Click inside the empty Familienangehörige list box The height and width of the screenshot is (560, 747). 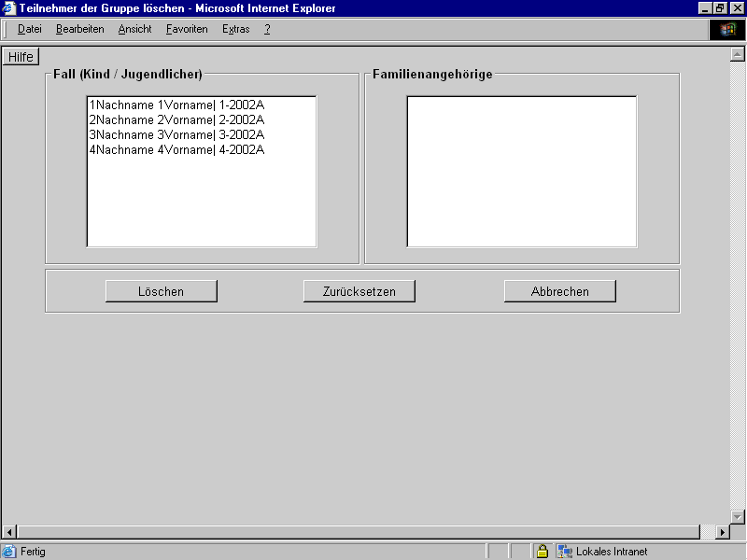pos(521,172)
